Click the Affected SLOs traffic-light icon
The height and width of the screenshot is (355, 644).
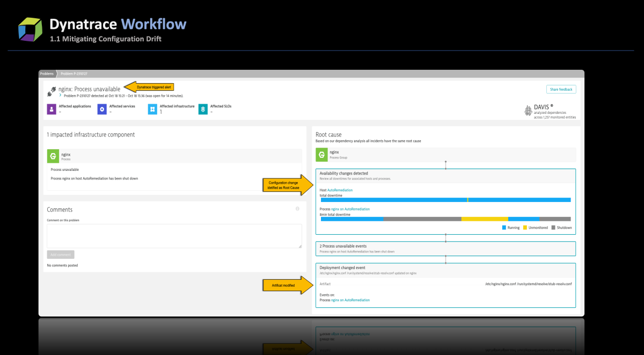tap(203, 109)
